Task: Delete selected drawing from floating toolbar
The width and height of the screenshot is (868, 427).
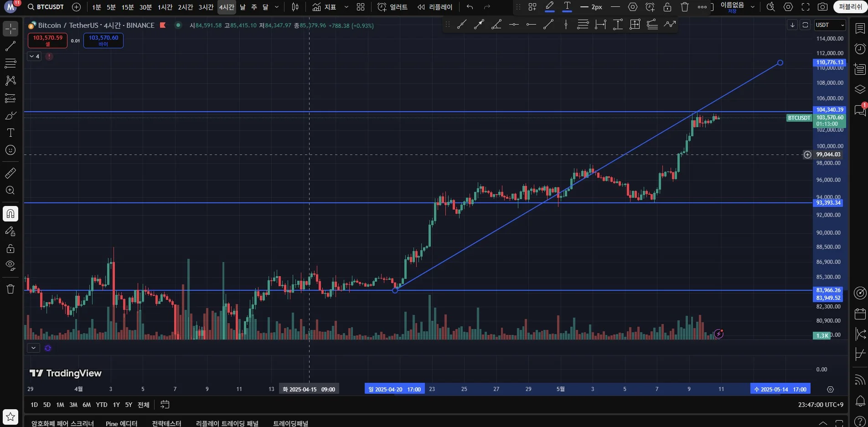Action: 685,7
